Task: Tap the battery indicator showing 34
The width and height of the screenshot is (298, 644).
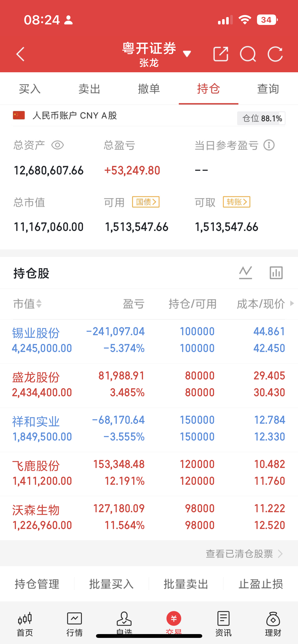Action: pyautogui.click(x=267, y=20)
